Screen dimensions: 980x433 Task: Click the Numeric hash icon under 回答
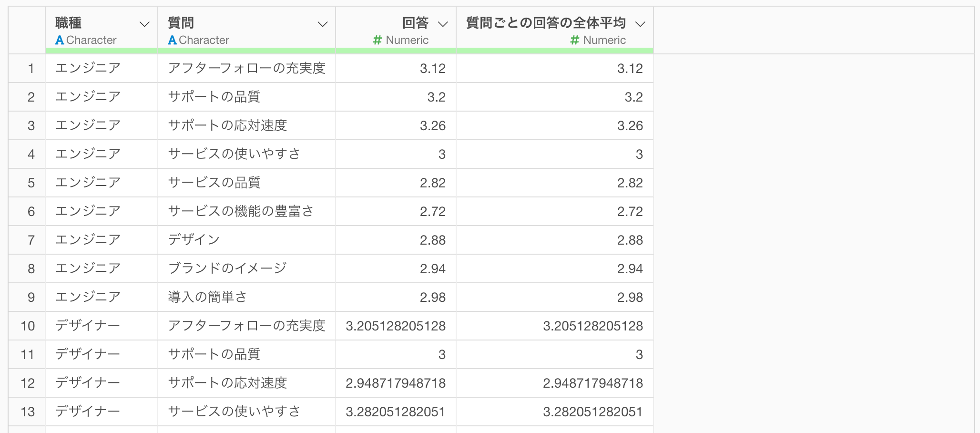377,40
